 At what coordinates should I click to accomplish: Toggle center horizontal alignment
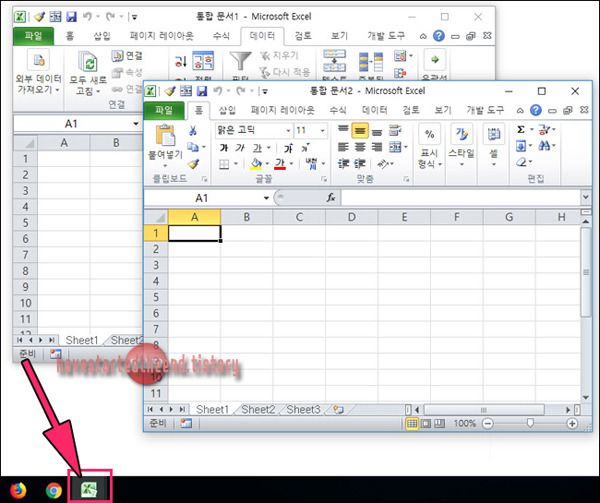(360, 147)
